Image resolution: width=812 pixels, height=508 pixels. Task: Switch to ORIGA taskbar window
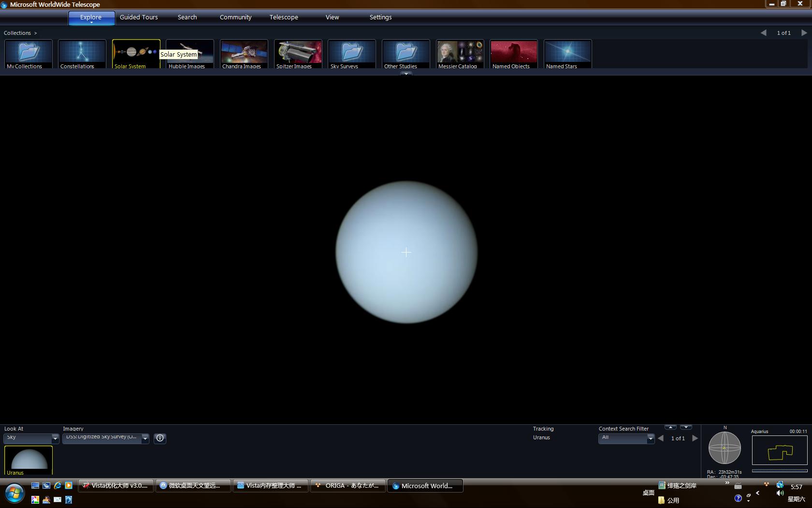tap(348, 486)
